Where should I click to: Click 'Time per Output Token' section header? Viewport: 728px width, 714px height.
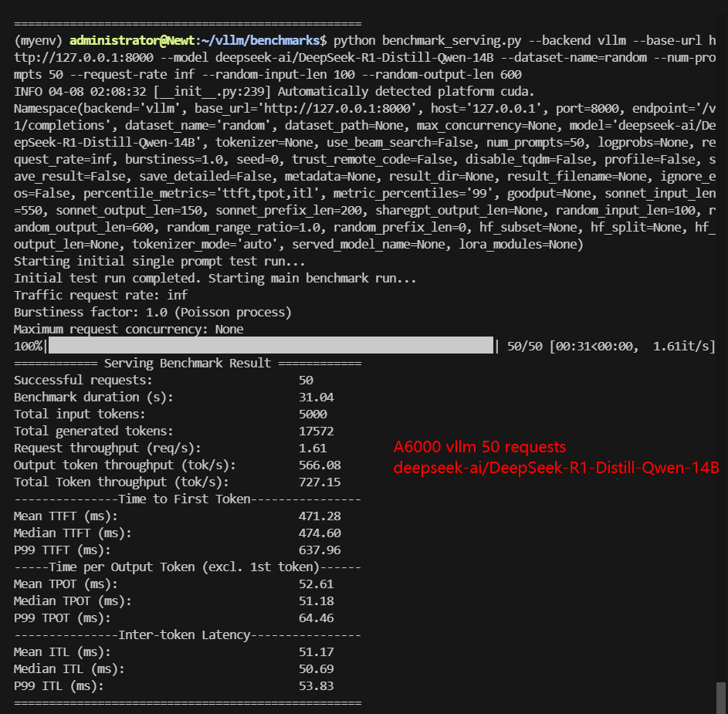point(185,567)
